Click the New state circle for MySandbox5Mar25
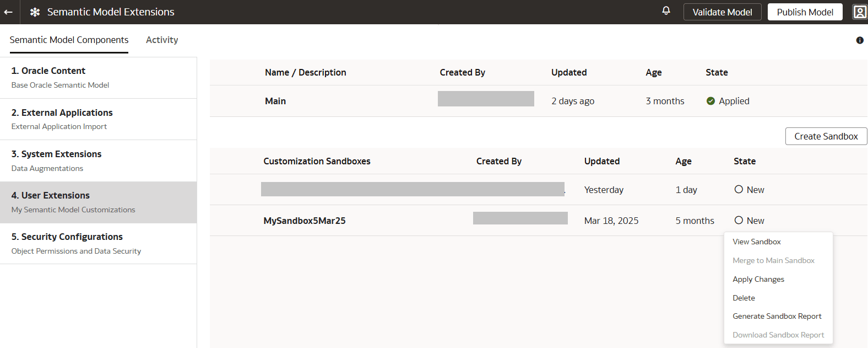The height and width of the screenshot is (348, 868). pos(739,221)
